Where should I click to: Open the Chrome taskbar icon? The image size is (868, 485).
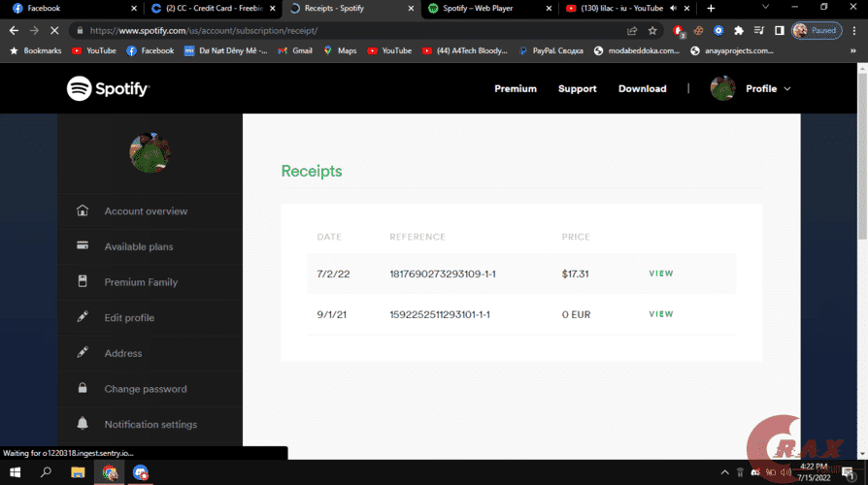[x=110, y=472]
